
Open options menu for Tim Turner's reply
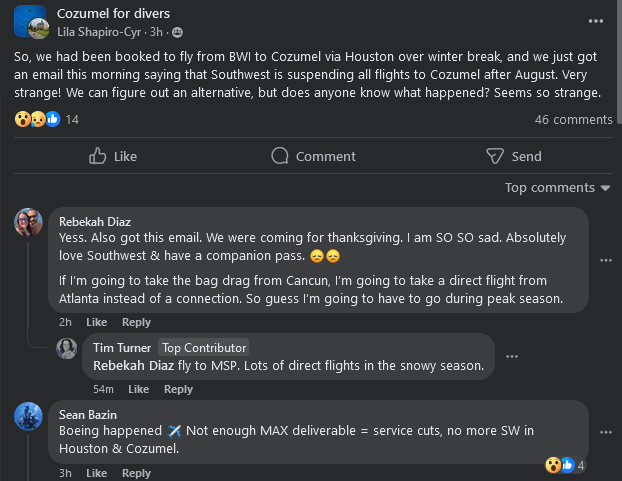pos(512,357)
